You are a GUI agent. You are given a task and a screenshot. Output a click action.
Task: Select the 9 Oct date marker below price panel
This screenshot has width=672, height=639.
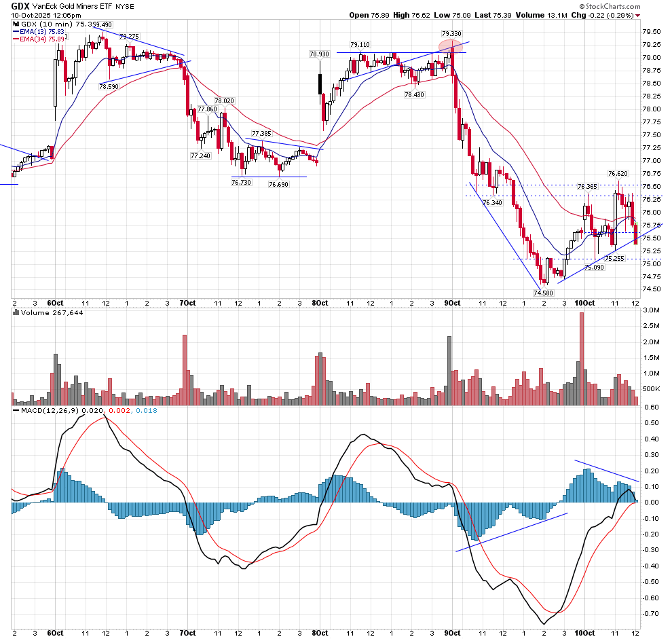452,302
